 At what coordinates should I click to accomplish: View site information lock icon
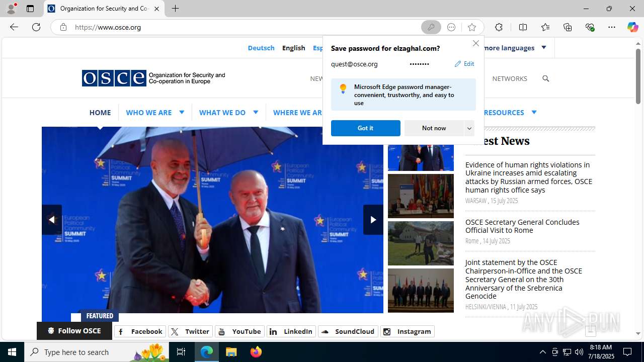[x=63, y=27]
